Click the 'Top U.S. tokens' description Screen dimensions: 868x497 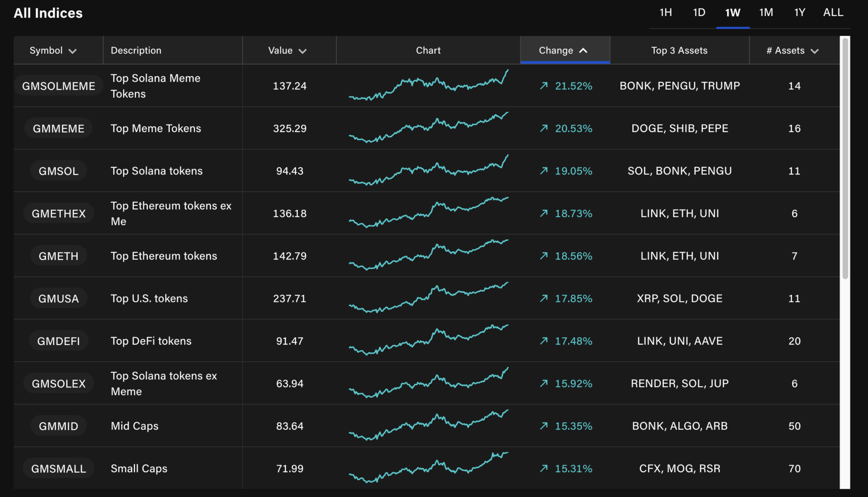click(149, 299)
